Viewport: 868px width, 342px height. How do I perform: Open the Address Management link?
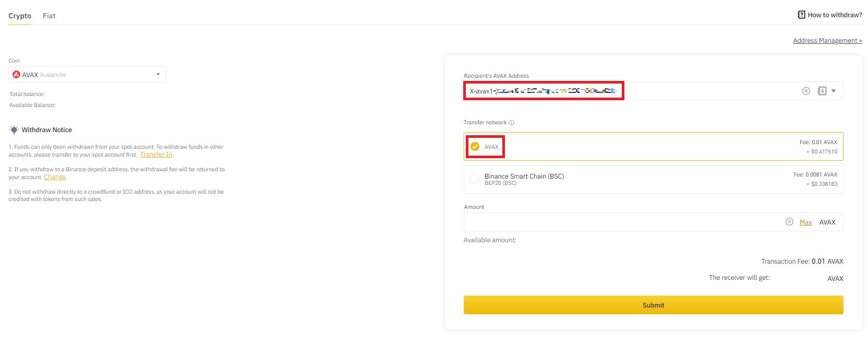(827, 40)
